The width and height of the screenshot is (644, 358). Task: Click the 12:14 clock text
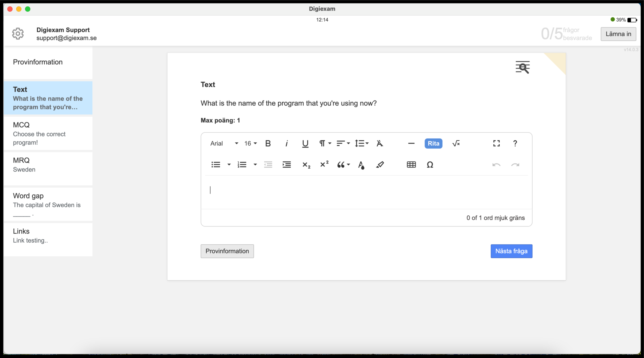coord(322,20)
